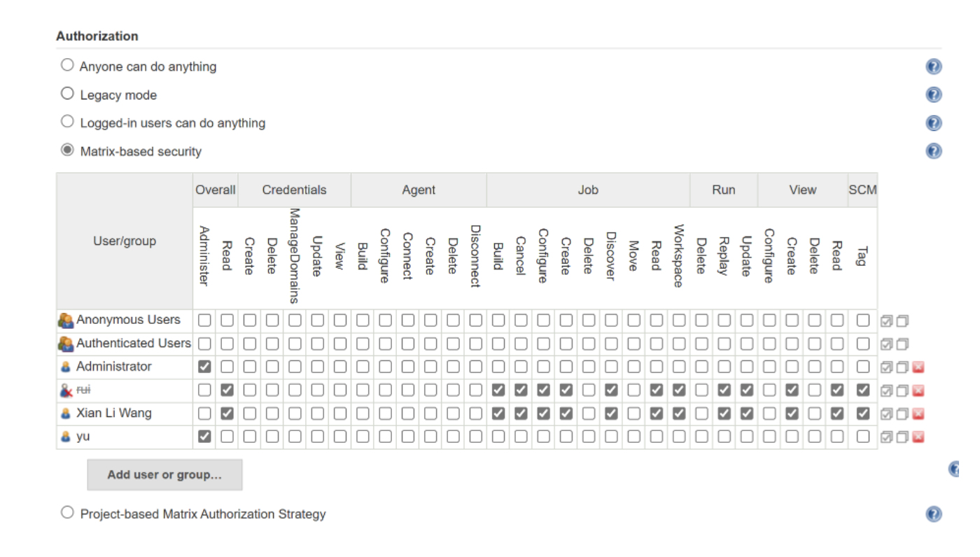
Task: Switch to Project-based Matrix Authorization Strategy
Action: pyautogui.click(x=67, y=512)
